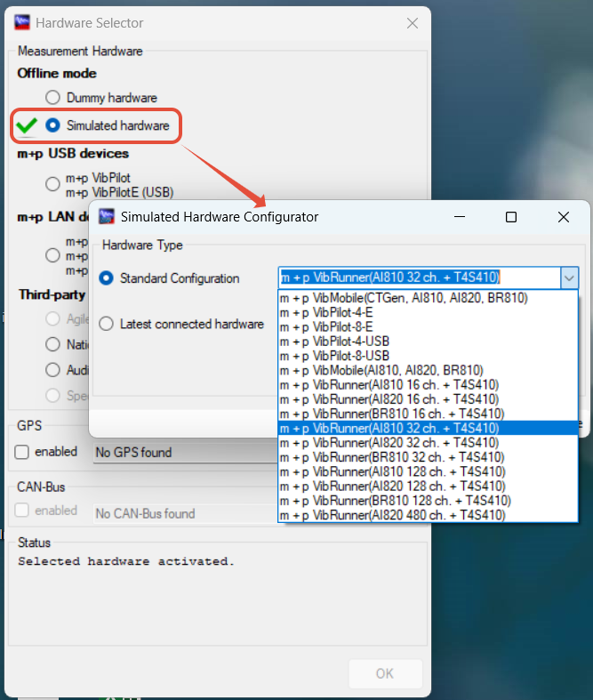Screen dimensions: 593x700
Task: Select highlighted VibRunner(AI810 32 ch. + T4S410) entry
Action: click(428, 428)
